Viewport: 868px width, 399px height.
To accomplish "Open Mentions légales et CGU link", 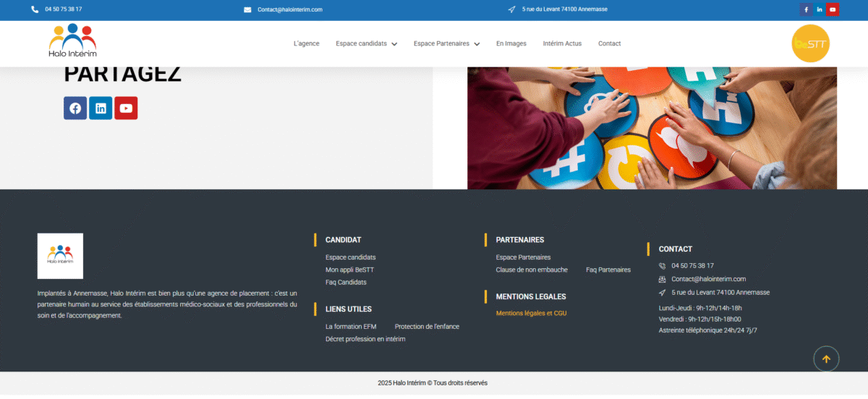I will pyautogui.click(x=531, y=314).
